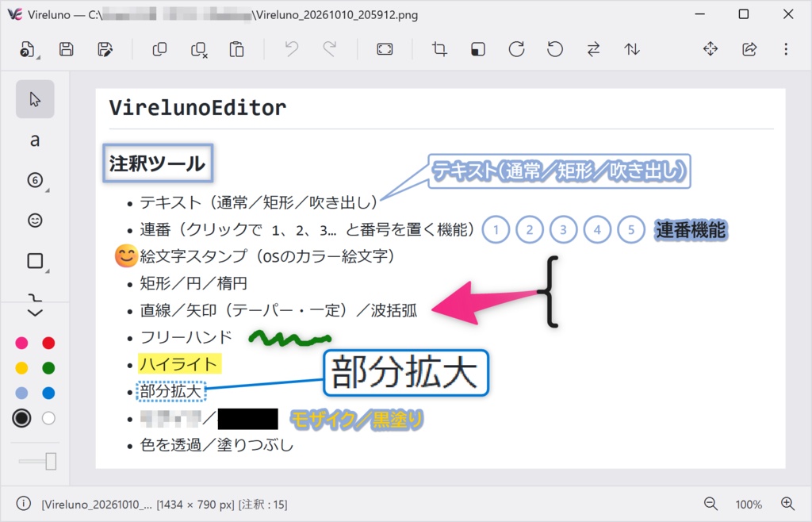
Task: Click the copy icon with small x
Action: coord(199,50)
